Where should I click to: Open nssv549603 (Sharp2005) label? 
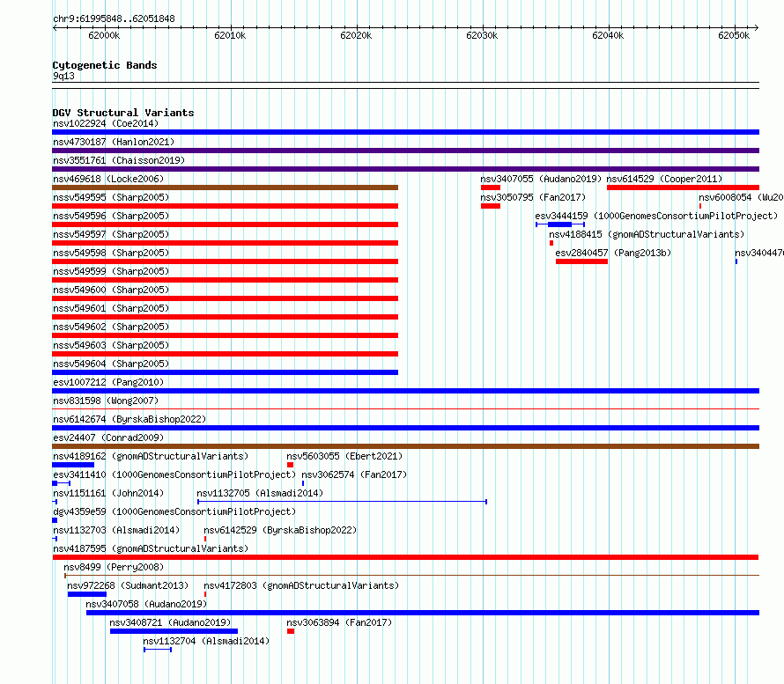pos(111,345)
